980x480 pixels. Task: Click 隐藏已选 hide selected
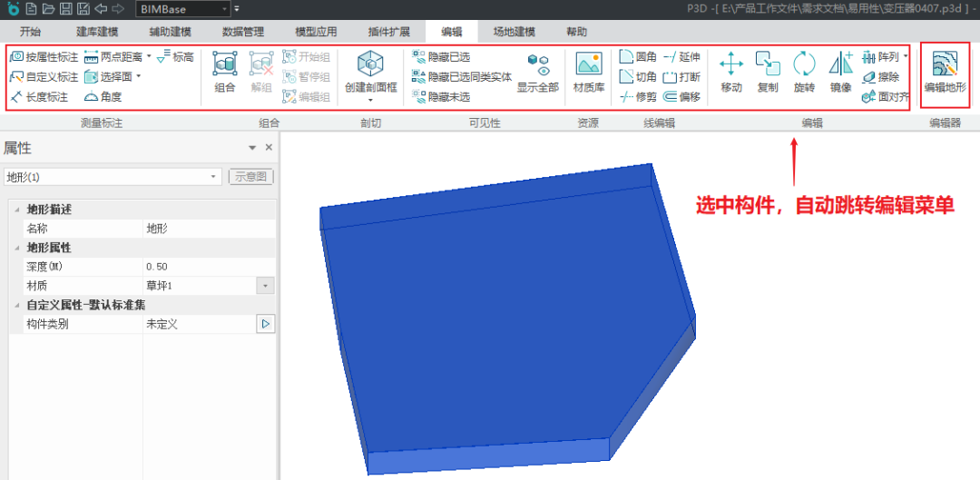441,57
